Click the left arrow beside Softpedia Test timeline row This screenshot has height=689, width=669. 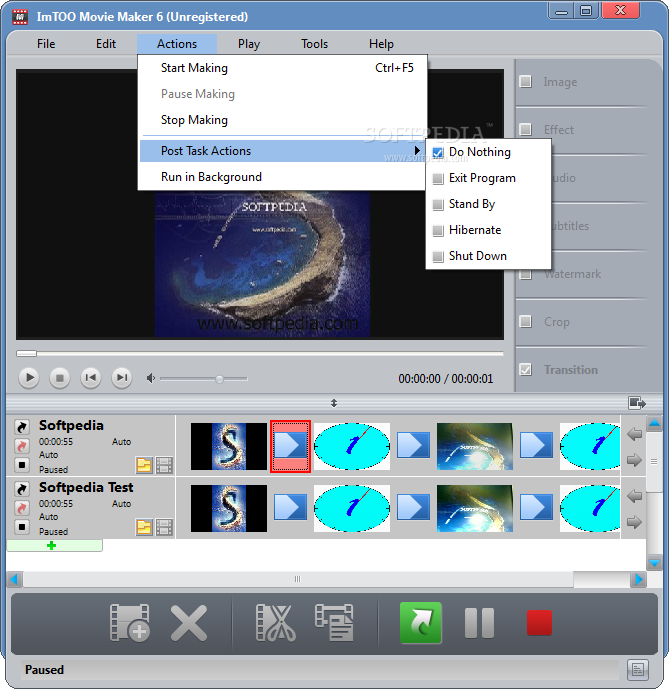[634, 496]
